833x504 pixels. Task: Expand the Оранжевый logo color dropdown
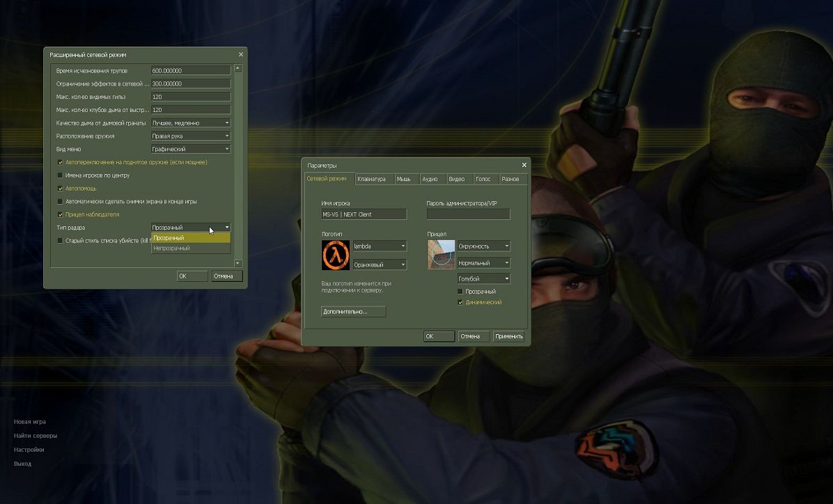click(x=380, y=265)
